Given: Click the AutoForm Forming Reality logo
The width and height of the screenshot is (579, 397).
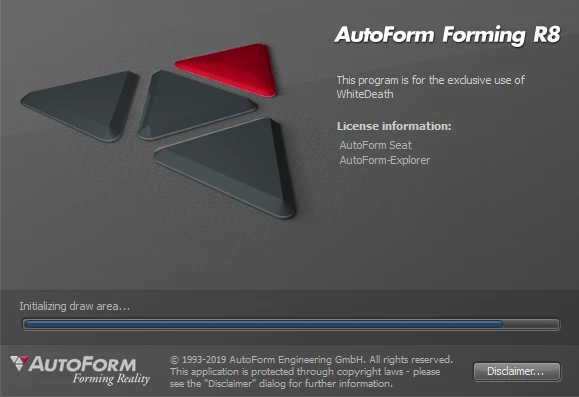Looking at the screenshot, I should [80, 370].
